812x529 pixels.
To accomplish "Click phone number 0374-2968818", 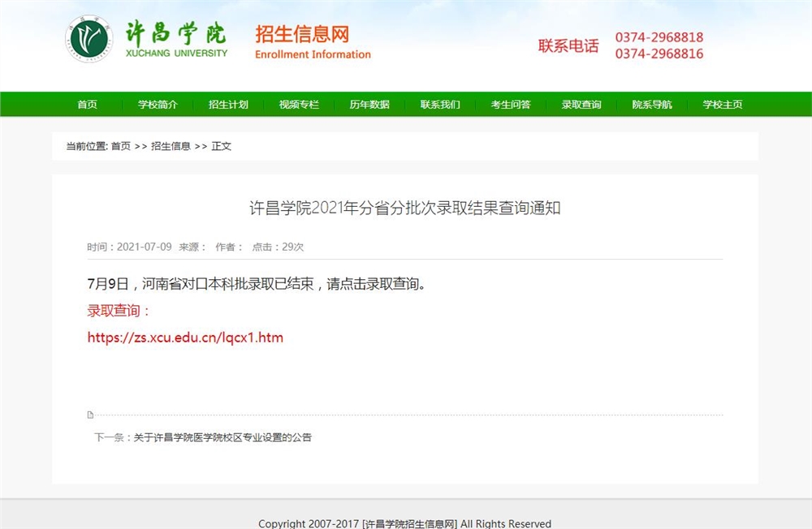I will (659, 37).
